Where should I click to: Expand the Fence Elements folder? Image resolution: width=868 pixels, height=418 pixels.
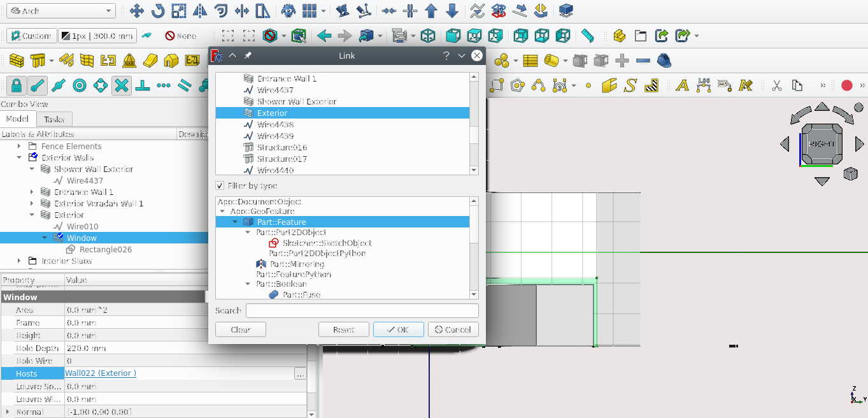(20, 147)
